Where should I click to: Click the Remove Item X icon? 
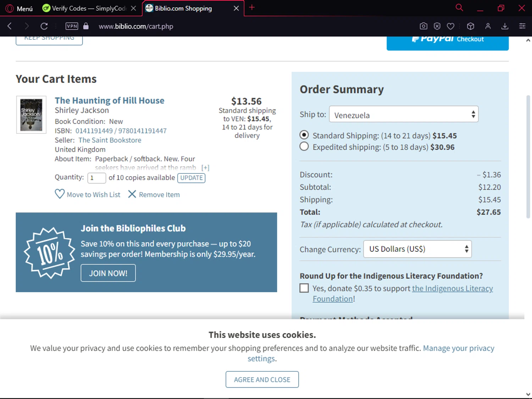(x=132, y=194)
